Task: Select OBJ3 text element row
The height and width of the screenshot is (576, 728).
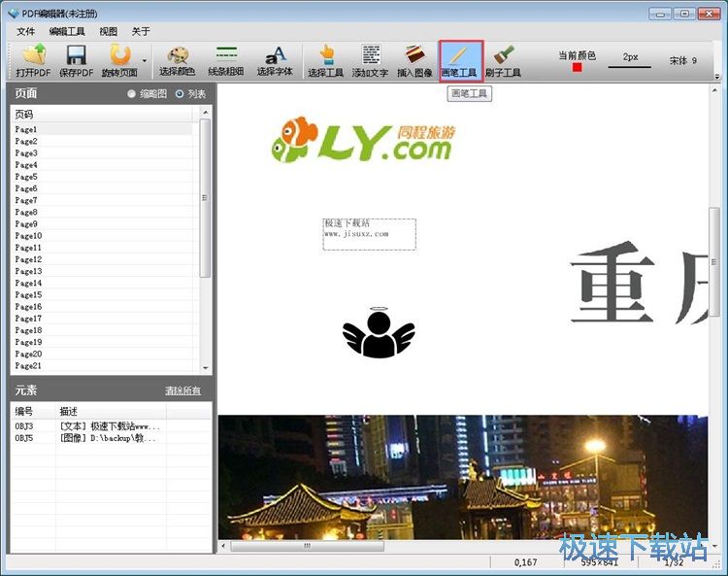Action: coord(111,426)
